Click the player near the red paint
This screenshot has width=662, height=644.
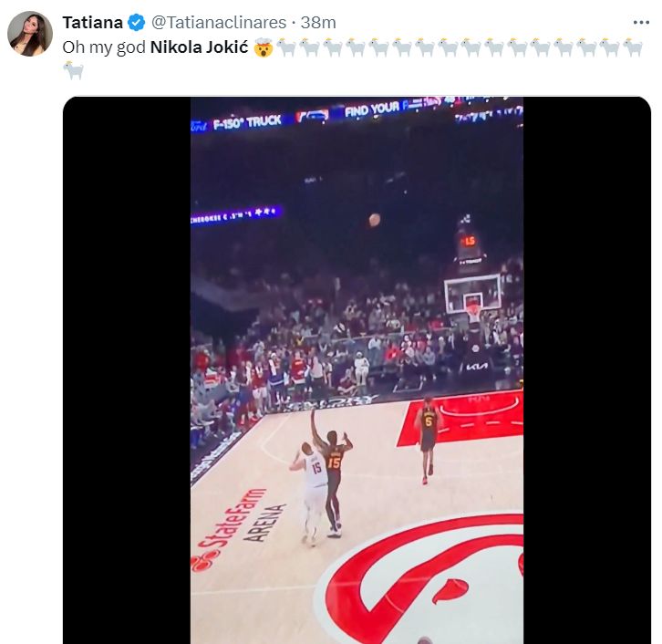(428, 438)
